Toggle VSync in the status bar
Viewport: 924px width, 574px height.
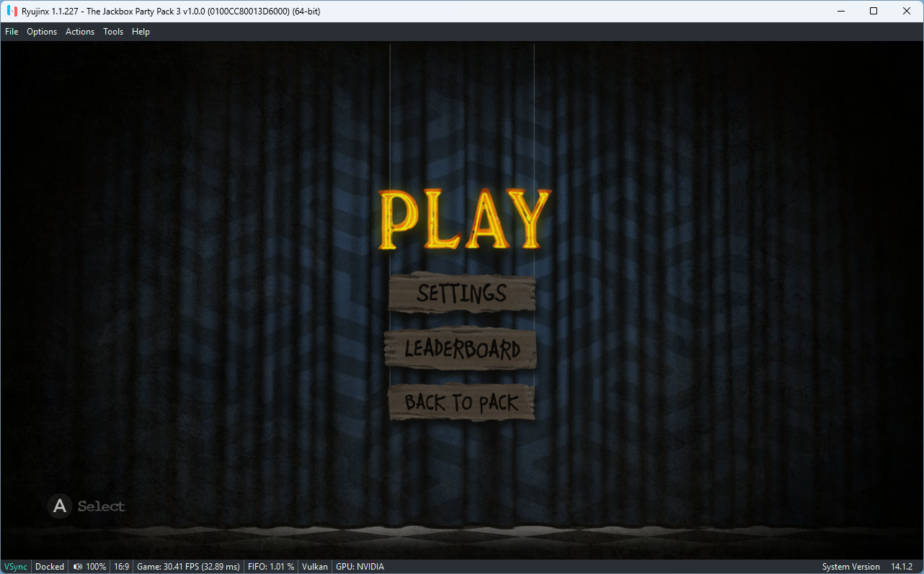point(15,566)
